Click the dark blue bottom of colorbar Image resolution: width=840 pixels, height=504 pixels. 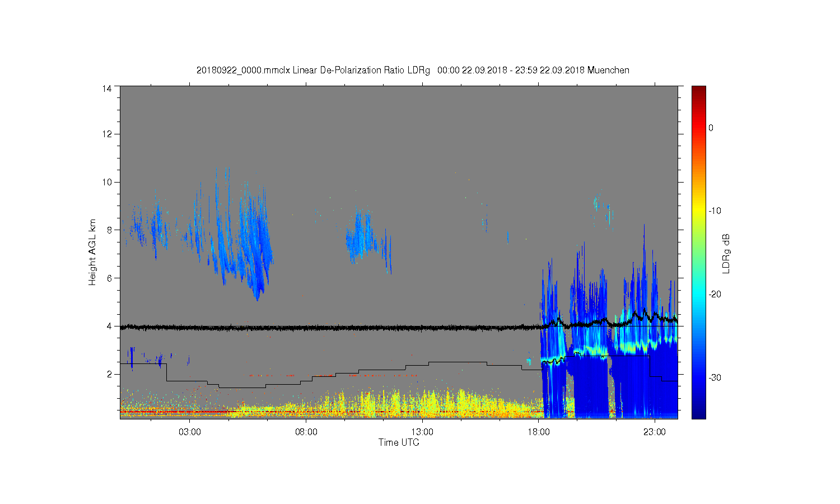[x=699, y=414]
